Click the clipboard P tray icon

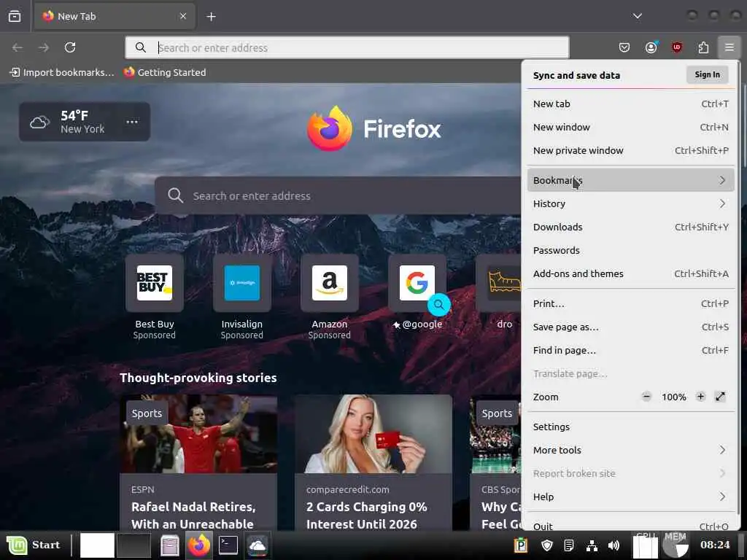pos(521,545)
